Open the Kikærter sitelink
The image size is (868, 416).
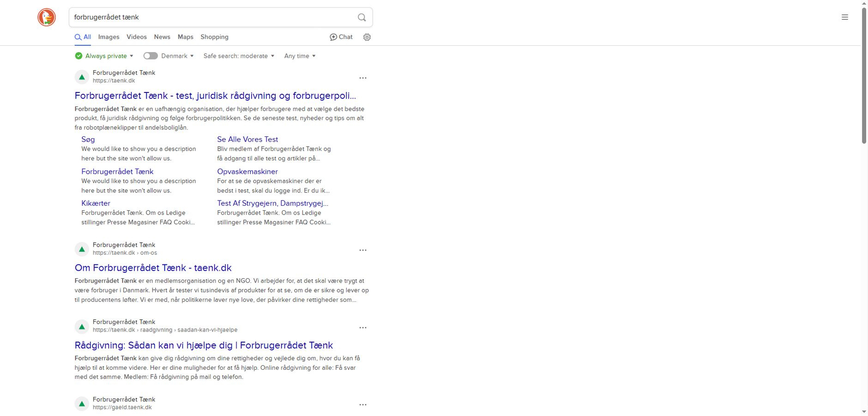coord(96,203)
